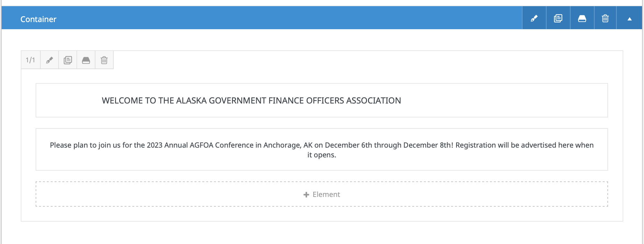Delete the Container with the trash icon
Screen dimensions: 644x244
[605, 18]
